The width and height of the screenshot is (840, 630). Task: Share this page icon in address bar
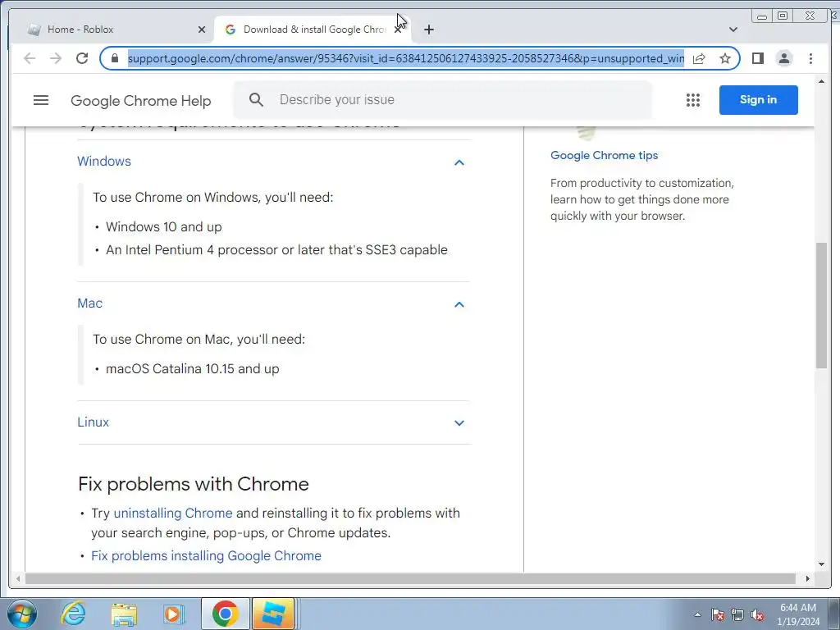[699, 58]
